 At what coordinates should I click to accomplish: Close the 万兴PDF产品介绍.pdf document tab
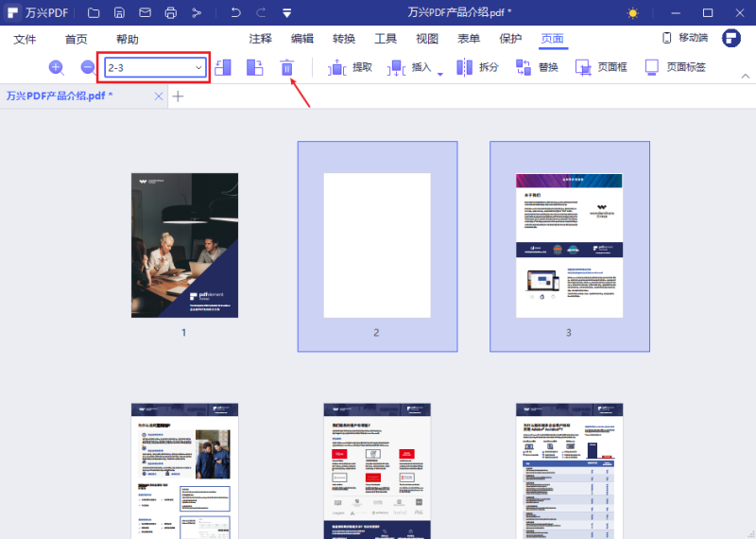click(158, 96)
